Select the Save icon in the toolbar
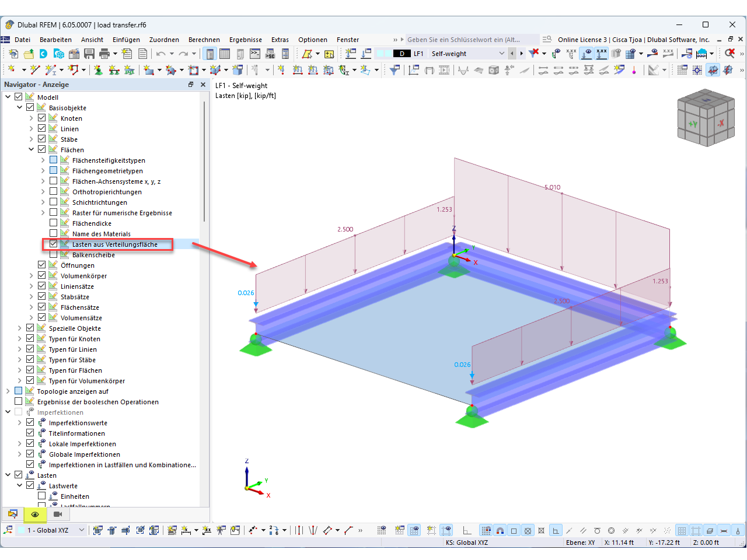 point(89,53)
